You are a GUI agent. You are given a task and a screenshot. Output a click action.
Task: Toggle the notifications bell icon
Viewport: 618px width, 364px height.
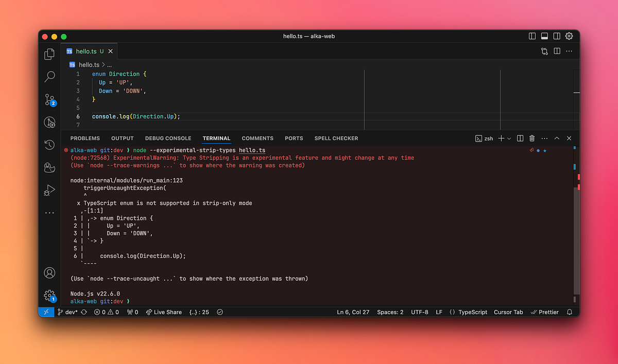point(569,311)
